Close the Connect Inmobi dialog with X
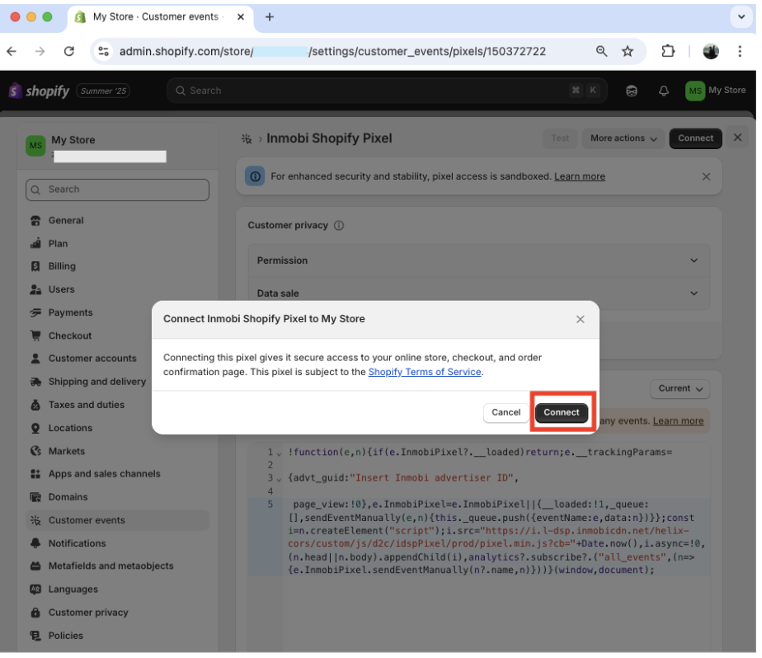This screenshot has width=762, height=658. tap(580, 319)
